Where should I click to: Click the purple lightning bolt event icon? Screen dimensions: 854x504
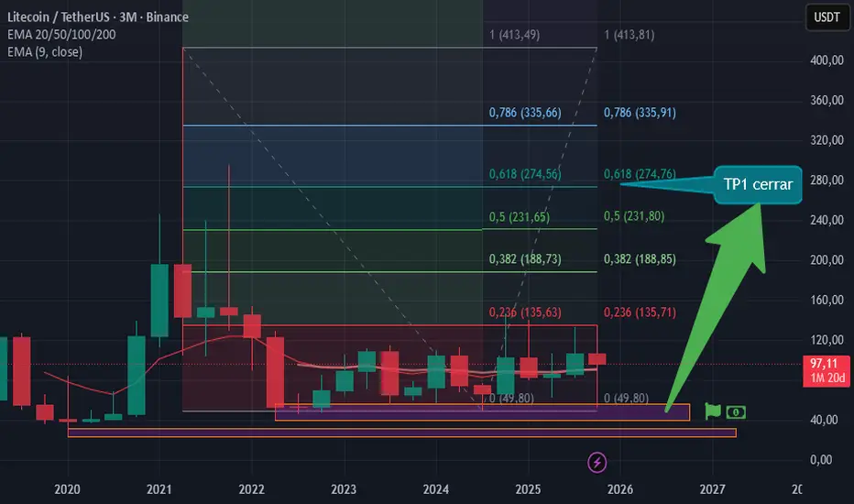597,463
